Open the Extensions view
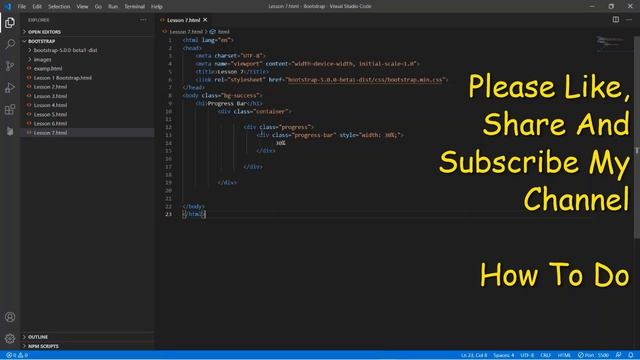Screen dimensions: 640x360 pyautogui.click(x=10, y=109)
